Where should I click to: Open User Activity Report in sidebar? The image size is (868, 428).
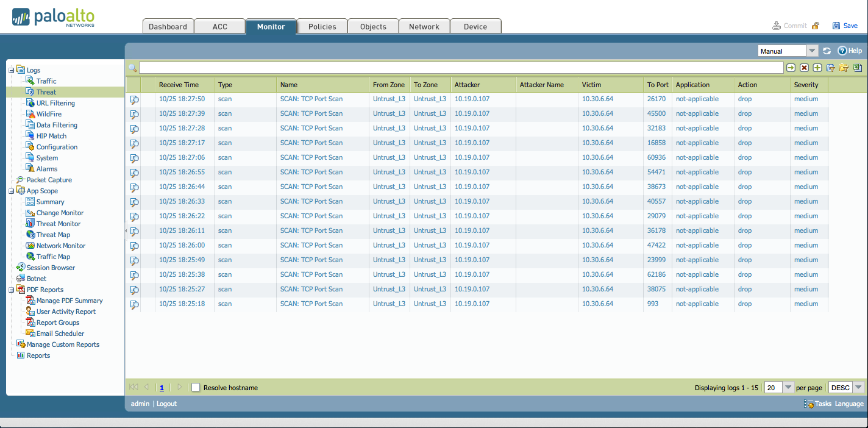(x=66, y=312)
